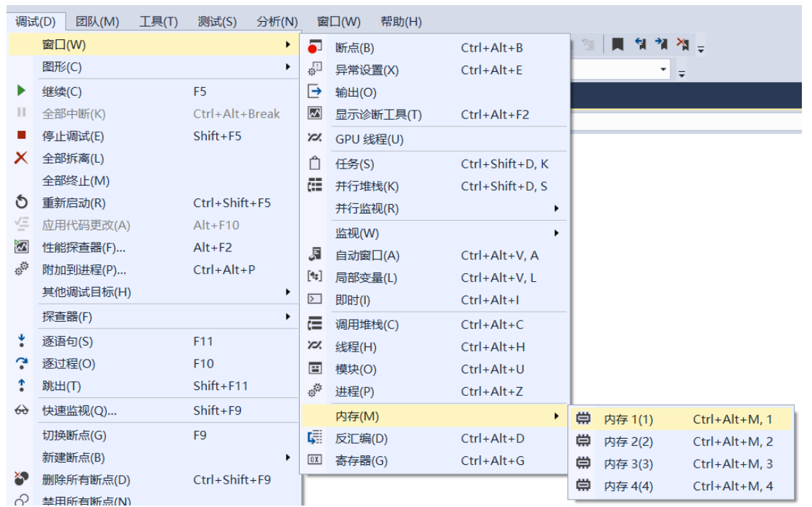Click the GPU Threads icon
The height and width of the screenshot is (507, 812).
point(314,139)
